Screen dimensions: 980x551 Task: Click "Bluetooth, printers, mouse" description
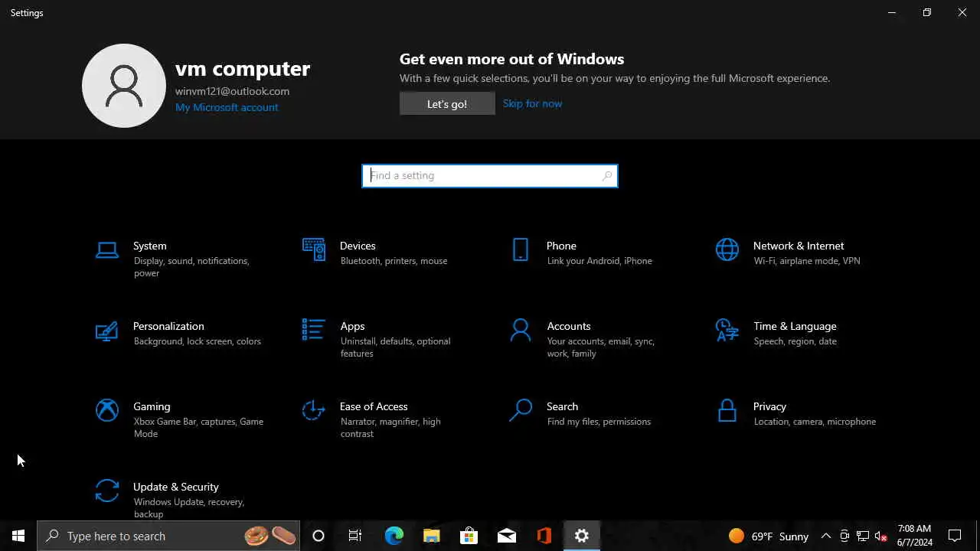click(394, 261)
